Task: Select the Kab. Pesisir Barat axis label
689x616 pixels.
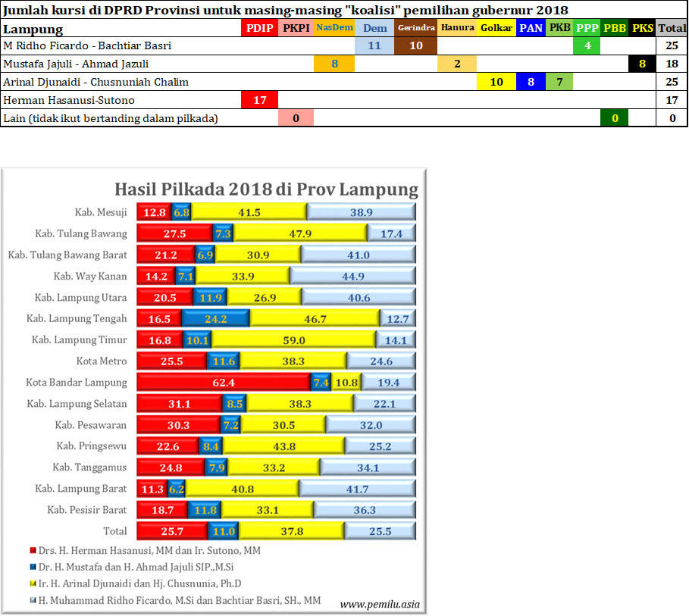Action: [87, 510]
